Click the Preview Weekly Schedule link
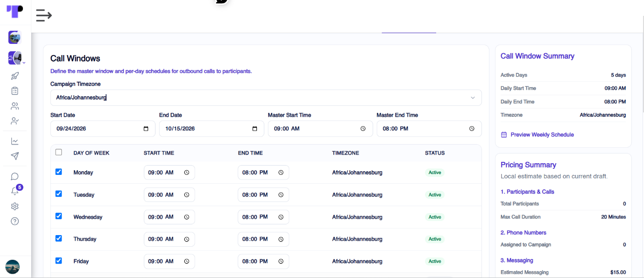 [x=542, y=135]
